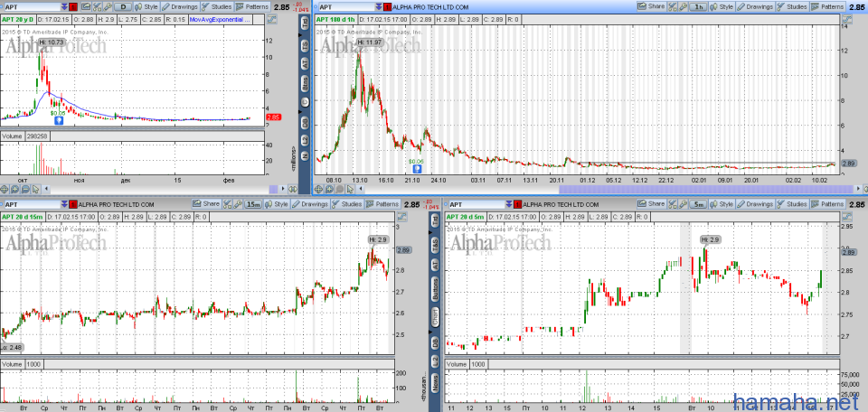
Task: Click Share button in bottom-right 5m chart
Action: (651, 203)
